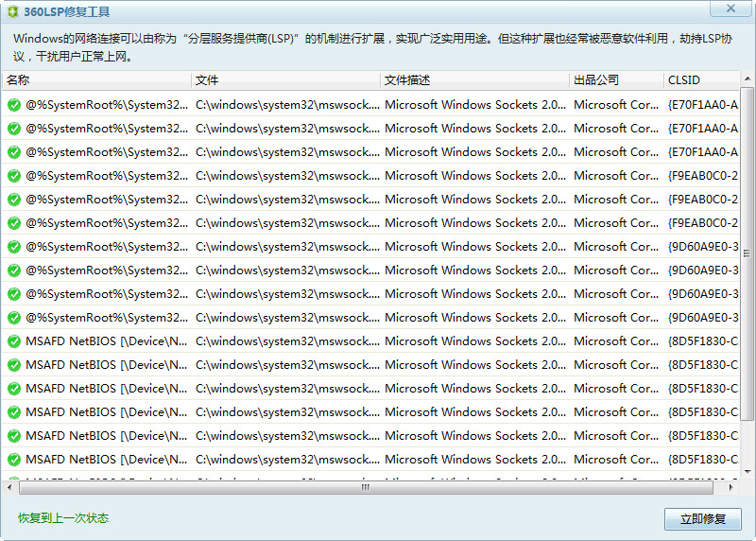Click horizontal scrollbar left arrow

[9, 487]
